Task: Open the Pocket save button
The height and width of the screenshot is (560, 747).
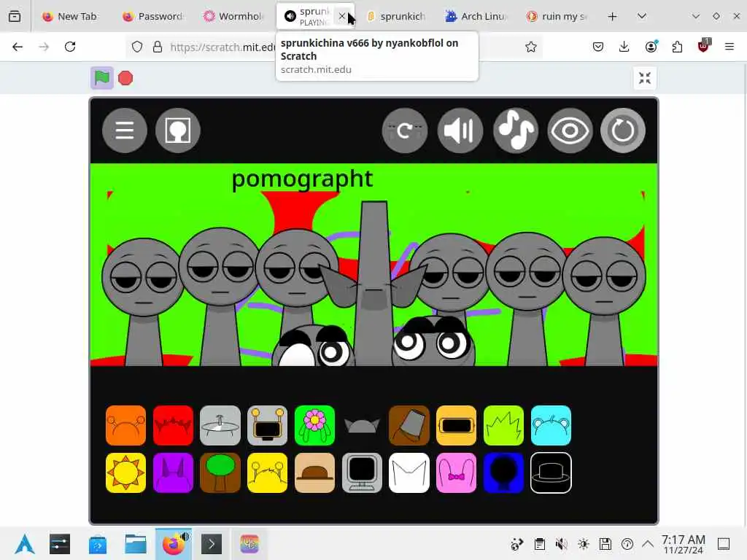Action: coord(598,47)
